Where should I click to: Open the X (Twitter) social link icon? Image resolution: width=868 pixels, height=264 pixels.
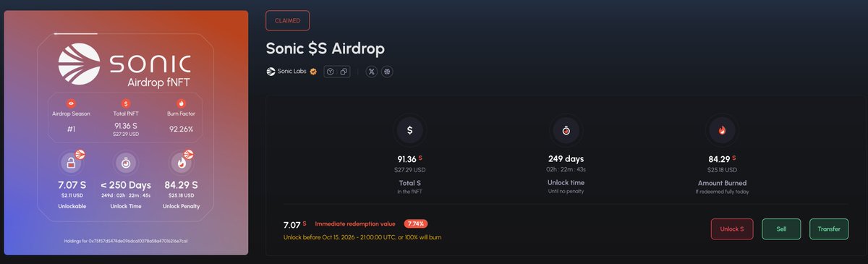coord(371,72)
